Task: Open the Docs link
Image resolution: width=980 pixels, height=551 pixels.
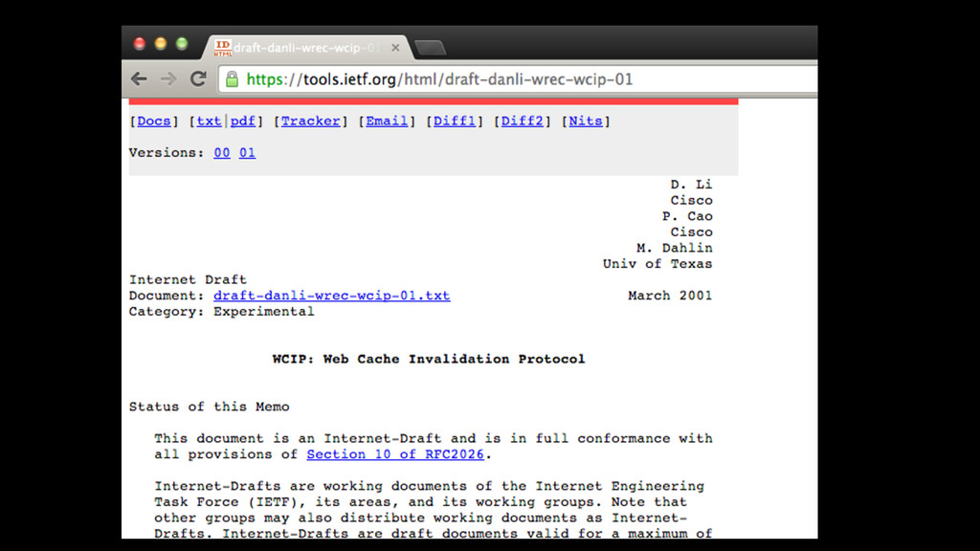Action: click(154, 121)
